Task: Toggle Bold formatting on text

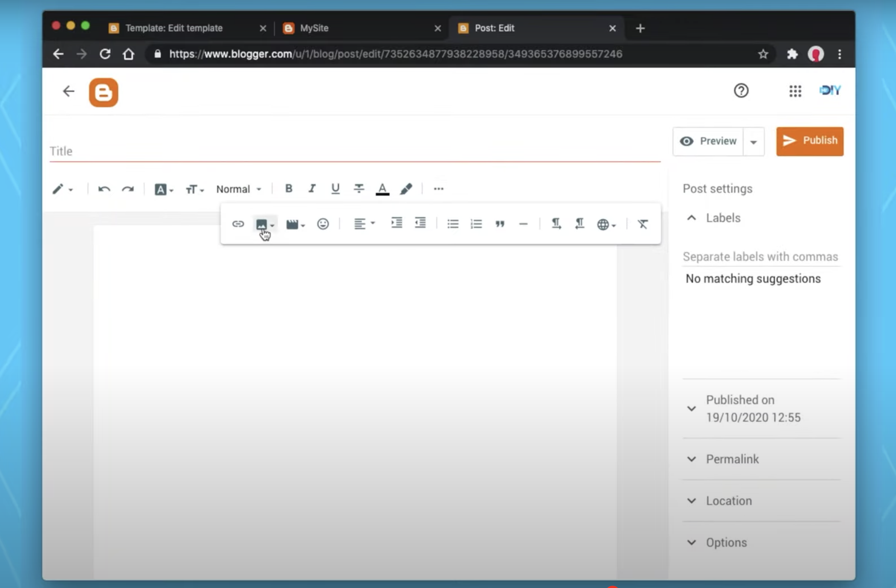Action: tap(288, 188)
